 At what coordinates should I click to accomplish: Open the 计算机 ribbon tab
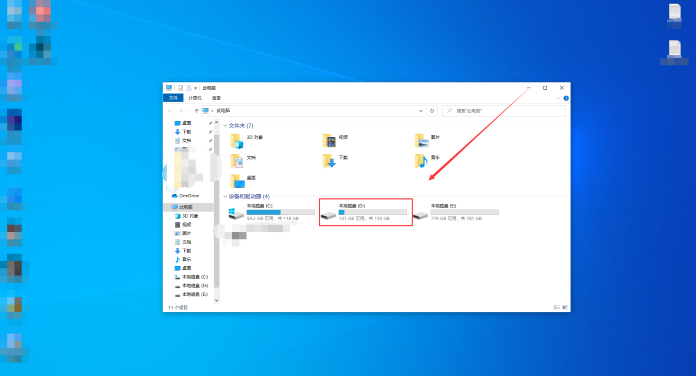(195, 98)
